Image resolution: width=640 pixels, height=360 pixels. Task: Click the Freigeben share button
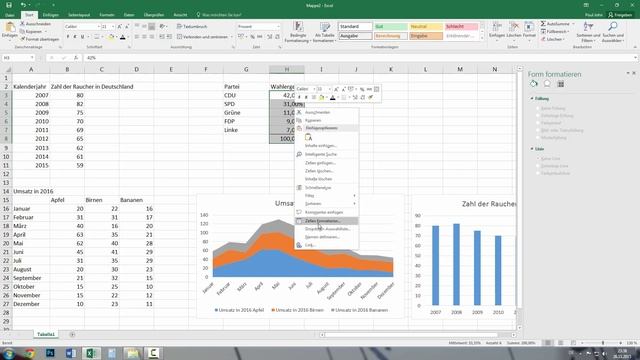[x=620, y=15]
